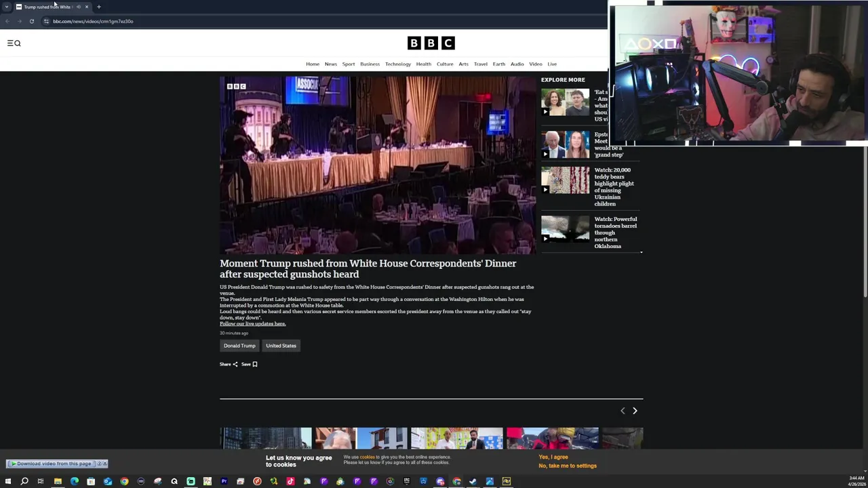Save the article with bookmark icon

[250, 365]
